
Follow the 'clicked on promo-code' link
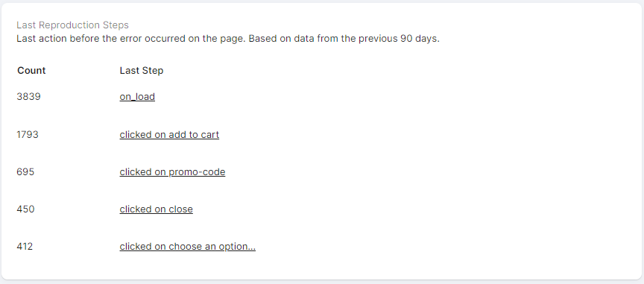coord(172,171)
